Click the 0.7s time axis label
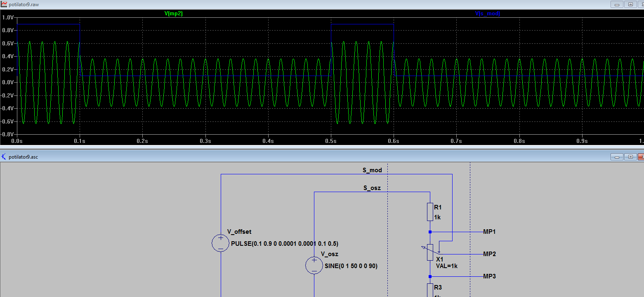This screenshot has height=297, width=644. (x=456, y=141)
